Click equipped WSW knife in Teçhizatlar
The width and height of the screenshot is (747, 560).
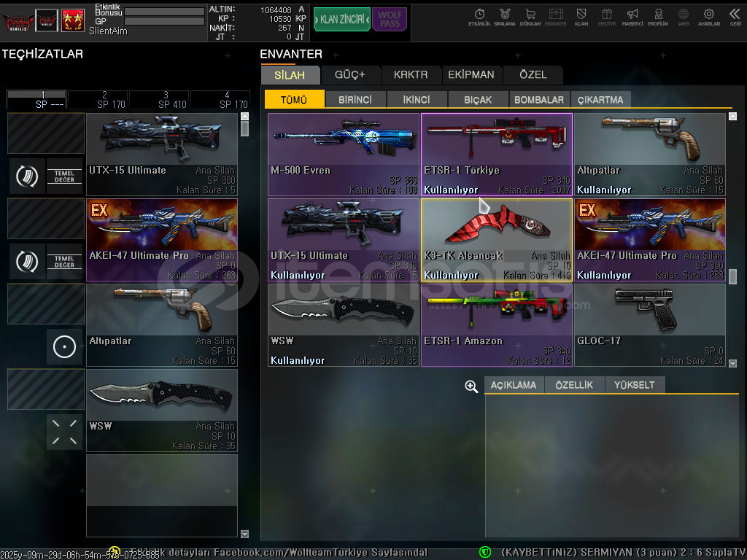(162, 411)
